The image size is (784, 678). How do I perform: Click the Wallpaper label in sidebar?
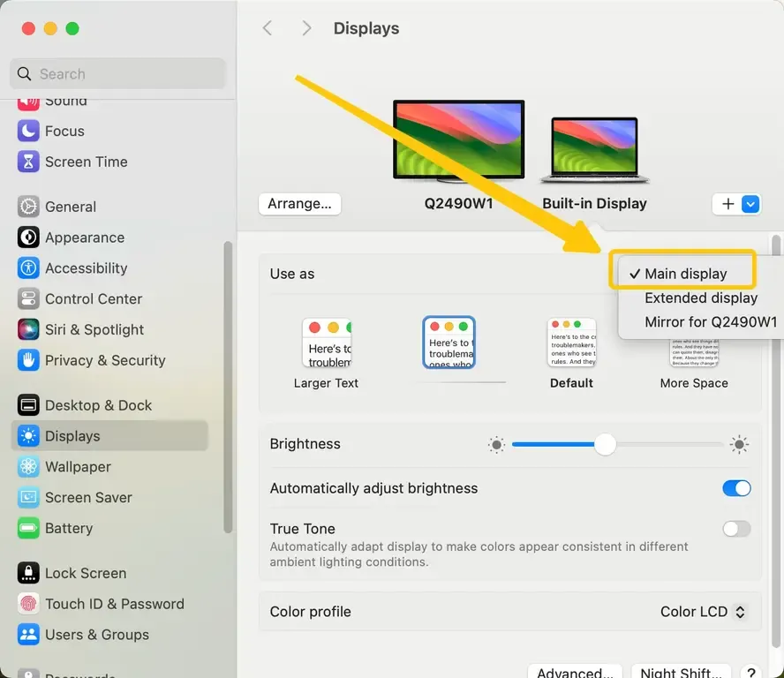pos(78,466)
